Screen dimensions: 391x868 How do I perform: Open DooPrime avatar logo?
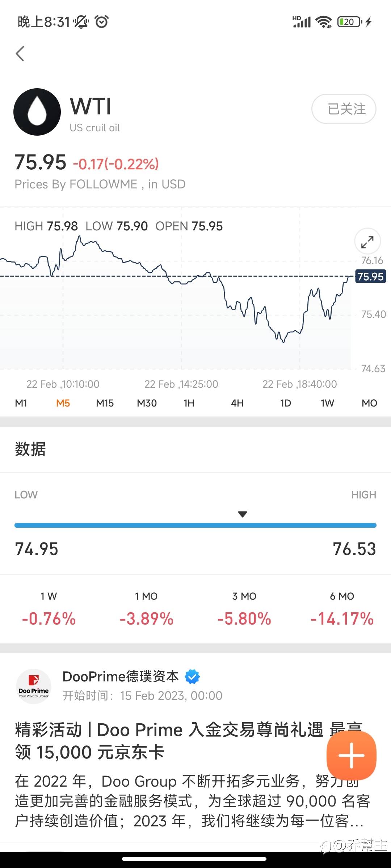(x=34, y=686)
